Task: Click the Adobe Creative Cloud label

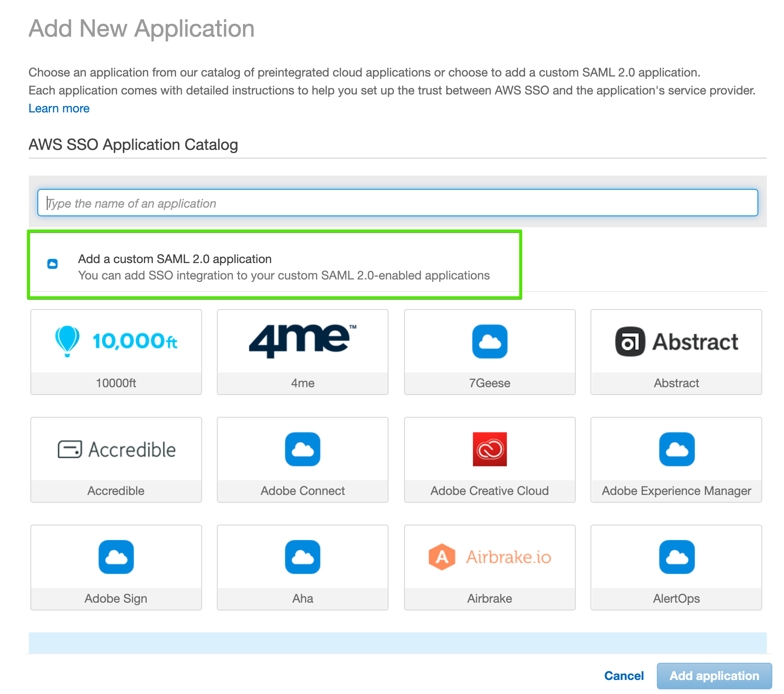Action: coord(490,491)
